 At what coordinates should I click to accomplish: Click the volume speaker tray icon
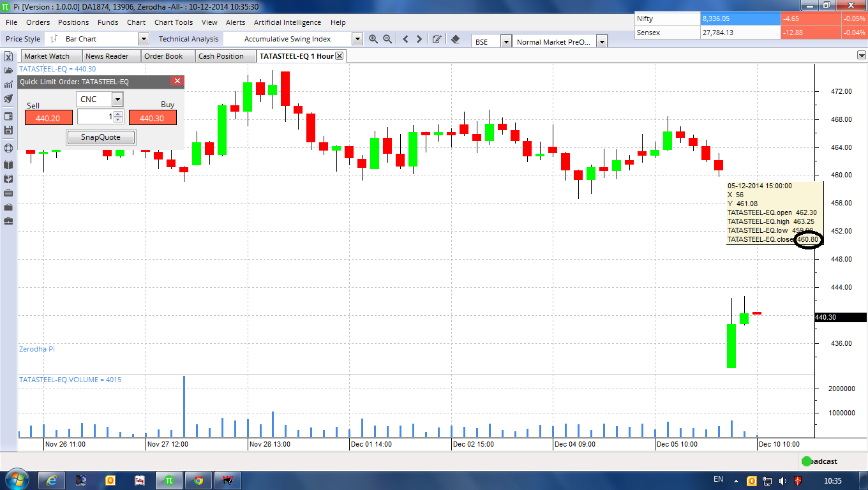[782, 480]
